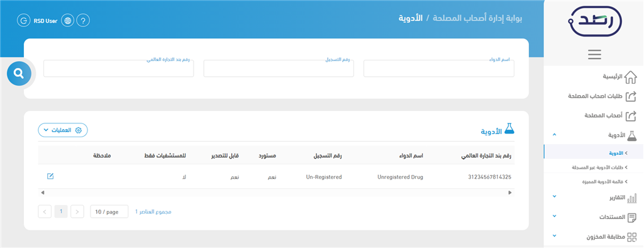644x248 pixels.
Task: Click the grid icon next to مطابقة المخزون
Action: pyautogui.click(x=632, y=237)
